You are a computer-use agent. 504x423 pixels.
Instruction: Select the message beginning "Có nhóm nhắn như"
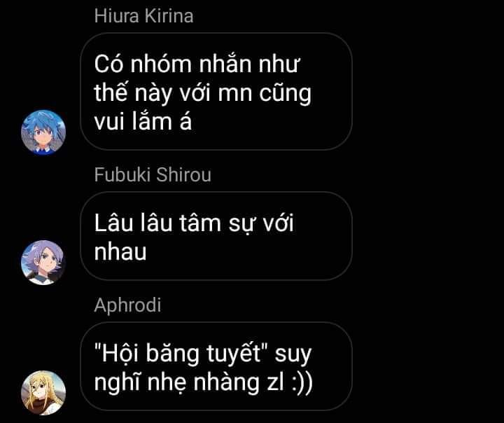tap(216, 91)
